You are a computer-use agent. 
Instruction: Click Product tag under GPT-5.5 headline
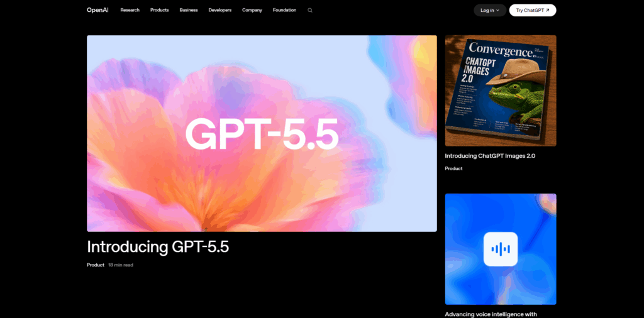[x=96, y=265]
